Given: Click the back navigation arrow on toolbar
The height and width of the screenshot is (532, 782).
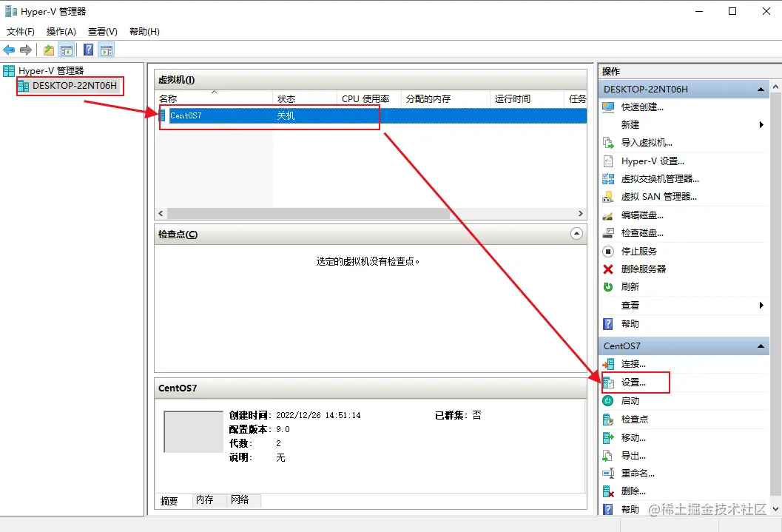Looking at the screenshot, I should [x=9, y=50].
